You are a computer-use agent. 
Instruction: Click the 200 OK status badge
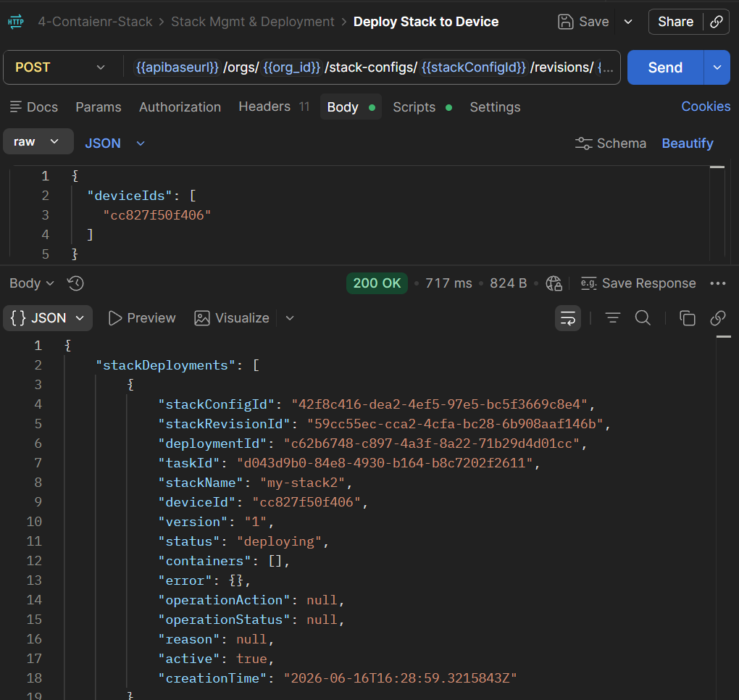point(377,283)
